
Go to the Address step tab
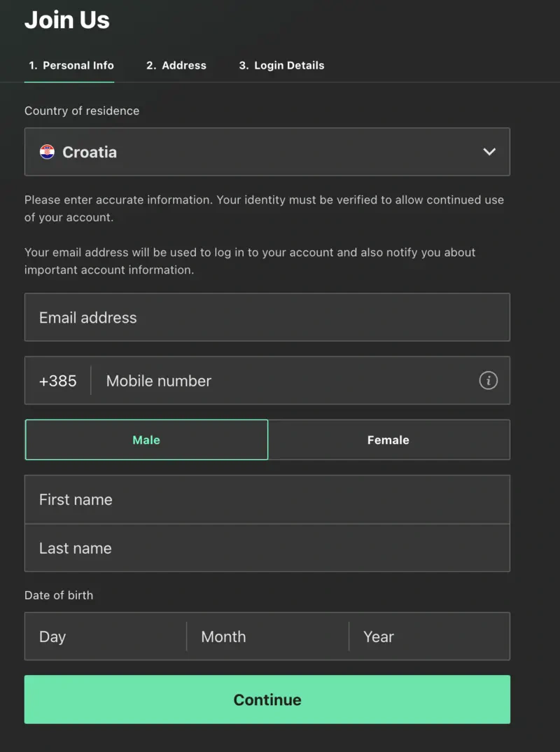(176, 66)
